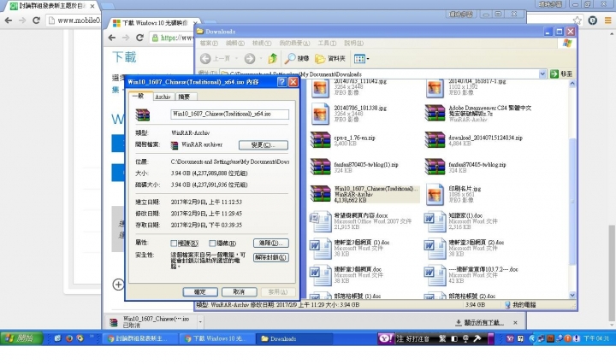616x364 pixels.
Task: Close the Chrome downloads bar with the x
Action: [515, 322]
